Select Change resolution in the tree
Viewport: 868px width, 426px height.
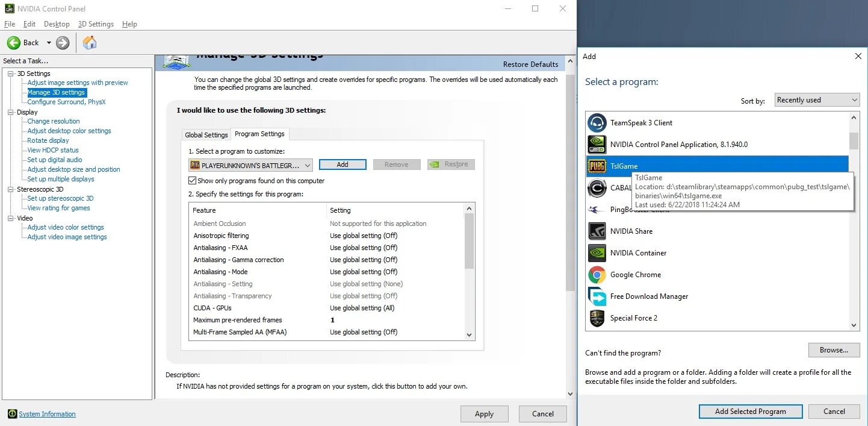[54, 122]
